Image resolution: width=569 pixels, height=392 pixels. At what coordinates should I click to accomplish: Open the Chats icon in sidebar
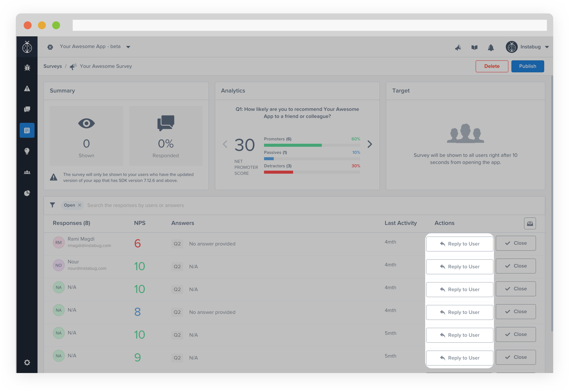click(x=27, y=109)
